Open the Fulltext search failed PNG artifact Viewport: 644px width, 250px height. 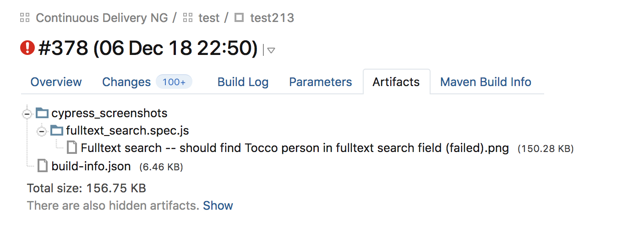click(x=295, y=148)
